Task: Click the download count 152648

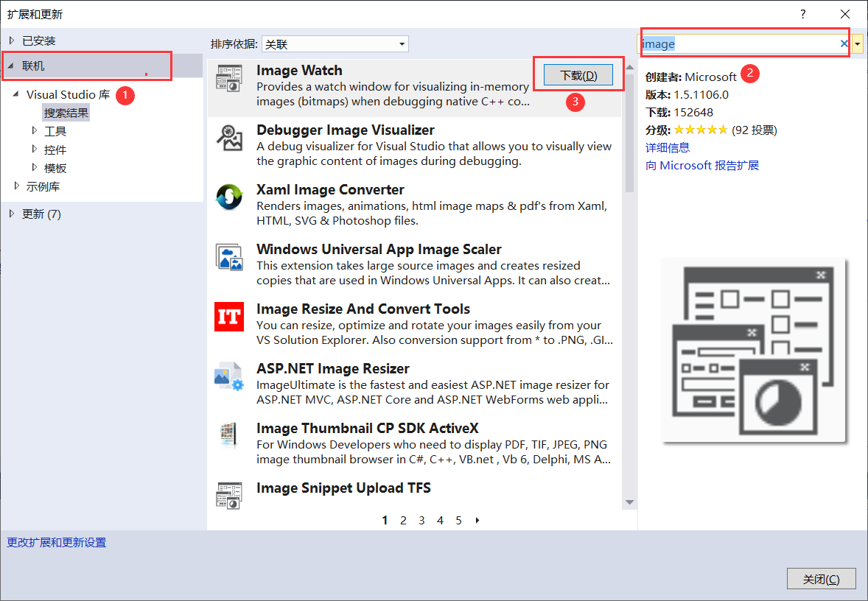Action: (x=693, y=113)
